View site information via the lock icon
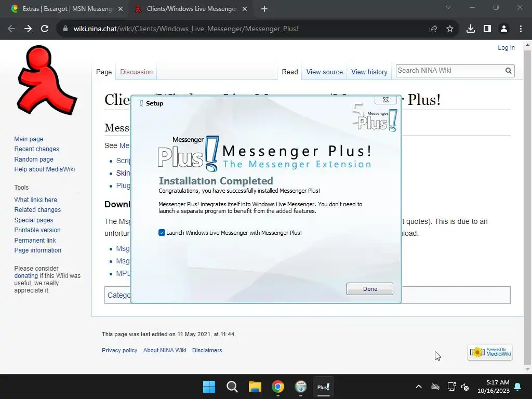The width and height of the screenshot is (532, 399). coord(65,29)
